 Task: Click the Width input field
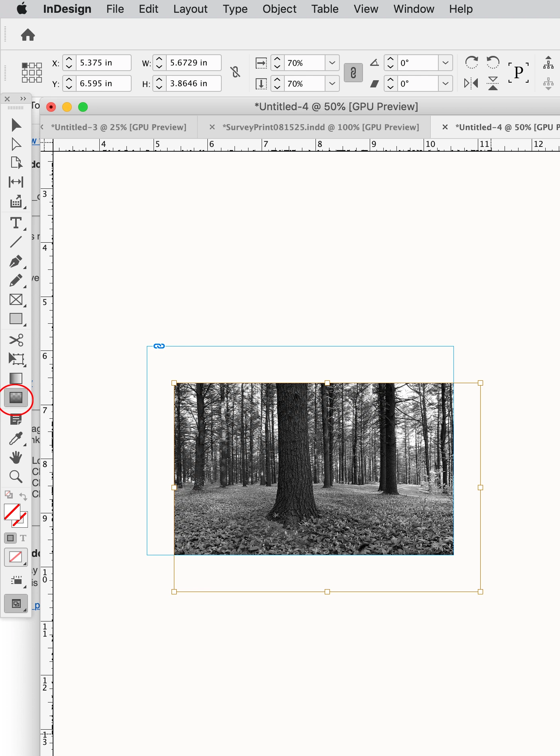click(x=194, y=63)
